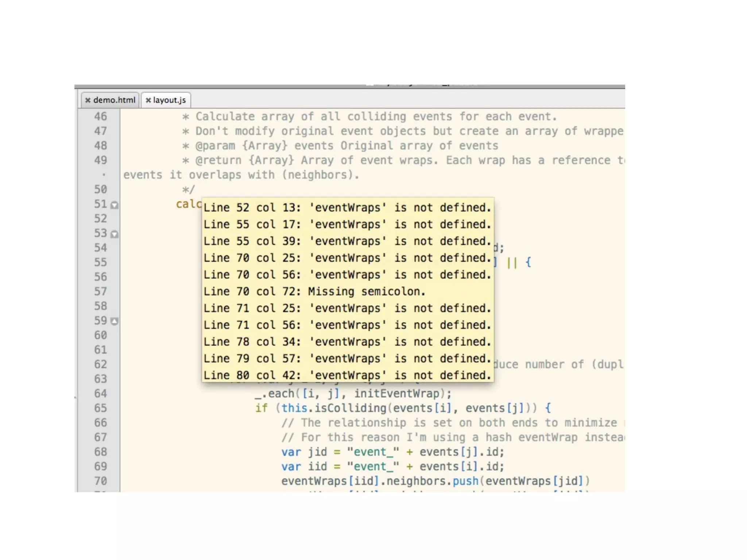Click line number 70 in the gutter
This screenshot has width=747, height=560.
click(100, 481)
